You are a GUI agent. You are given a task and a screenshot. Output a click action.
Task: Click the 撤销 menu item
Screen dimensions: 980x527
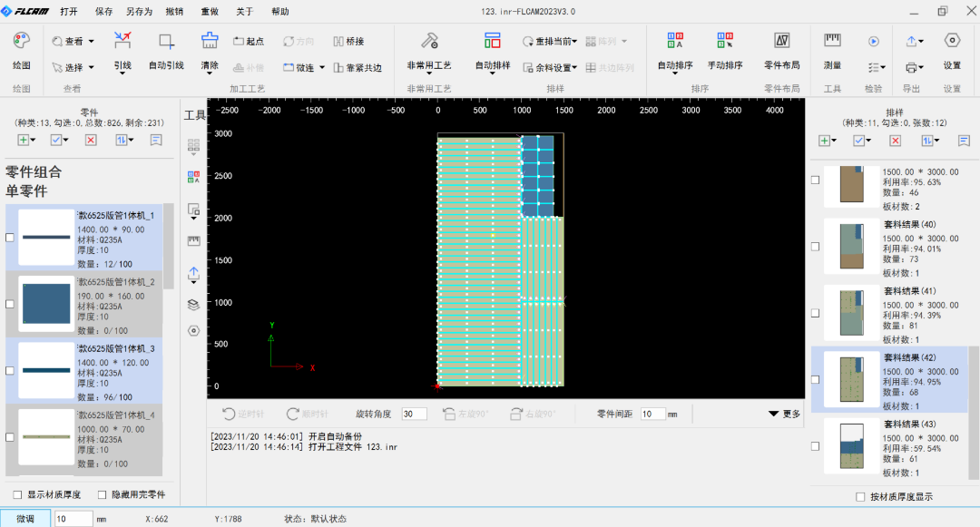174,11
